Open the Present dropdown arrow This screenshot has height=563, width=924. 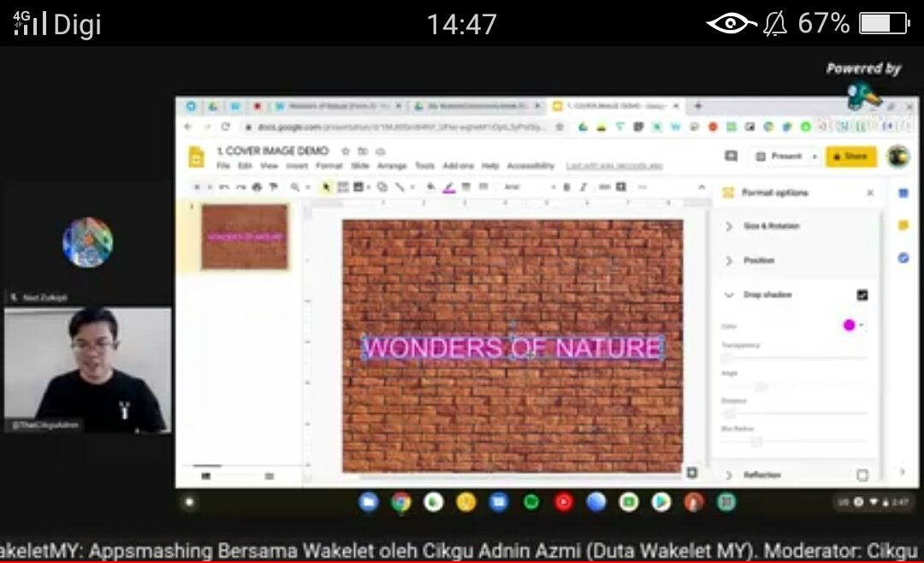click(815, 157)
